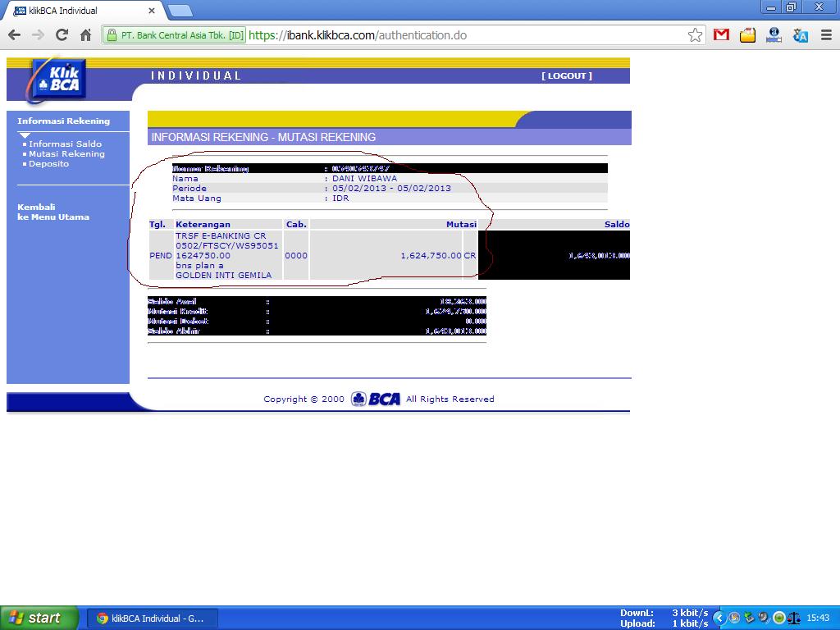The width and height of the screenshot is (840, 630).
Task: Click the INDIVIDUAL header text
Action: tap(196, 75)
